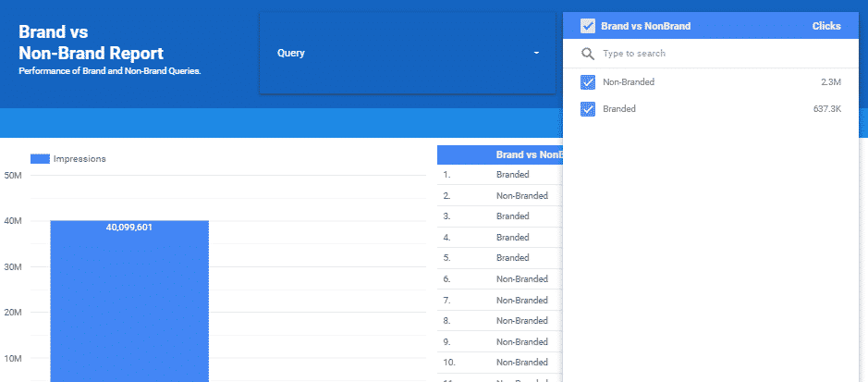Screen dimensions: 868x382
Task: Click the 20M axis label
Action: pos(13,313)
